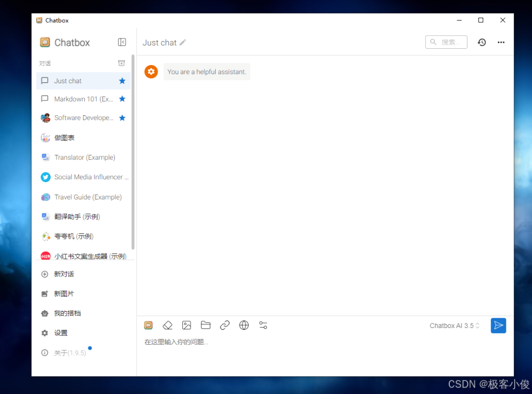The image size is (532, 394).
Task: Maximize the Chatbox window
Action: click(x=481, y=20)
